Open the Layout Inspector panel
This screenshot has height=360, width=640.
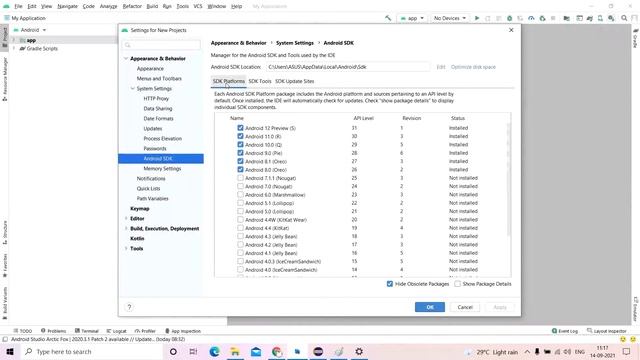click(x=607, y=331)
